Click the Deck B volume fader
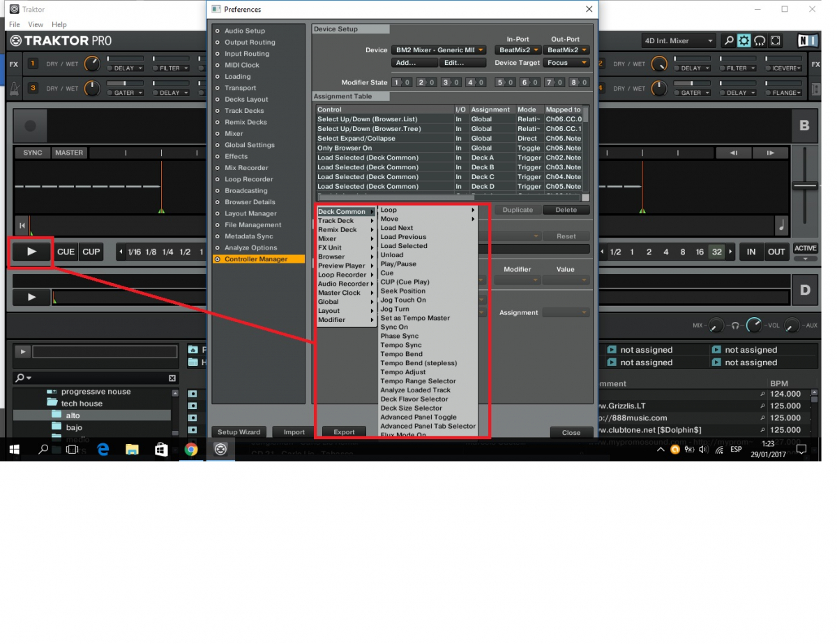The image size is (837, 644). pyautogui.click(x=806, y=185)
